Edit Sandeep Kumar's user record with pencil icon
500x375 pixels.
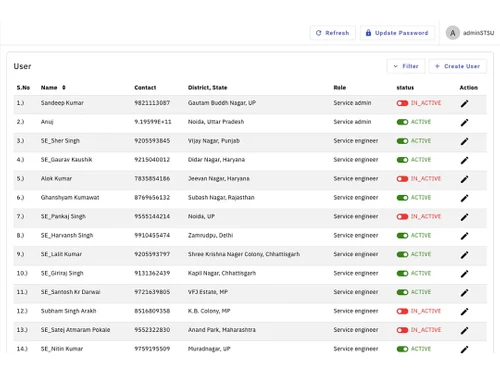(464, 104)
